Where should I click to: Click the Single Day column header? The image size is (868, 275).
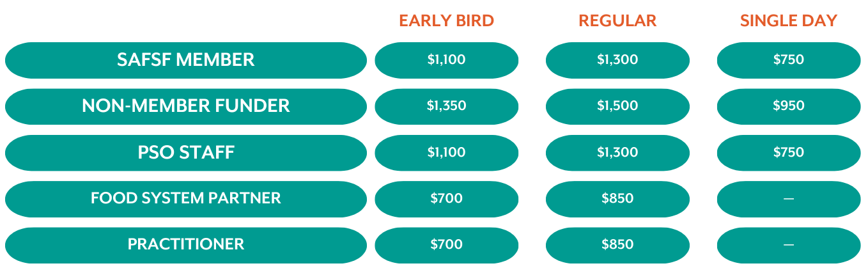[789, 20]
